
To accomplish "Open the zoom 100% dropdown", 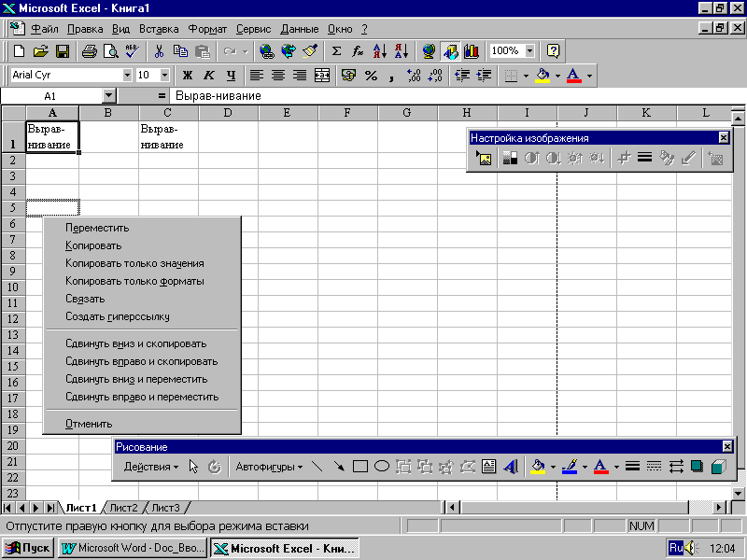I will pyautogui.click(x=529, y=50).
